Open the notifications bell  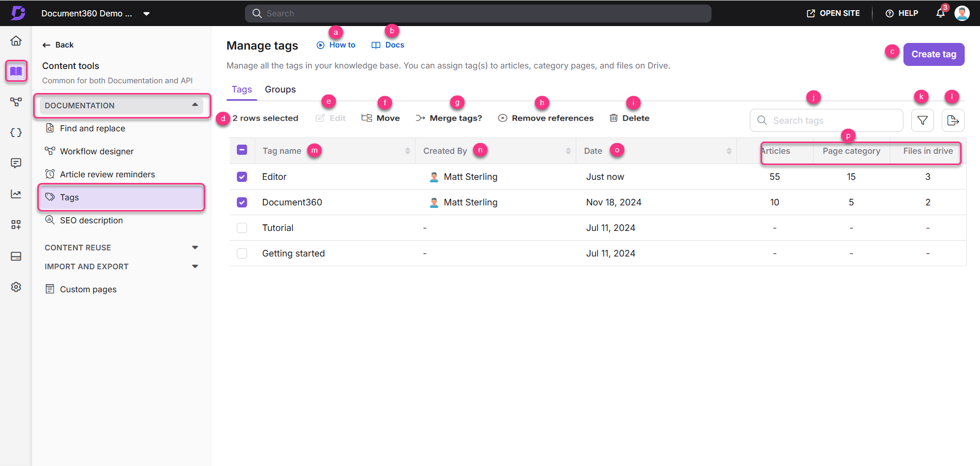click(x=940, y=13)
